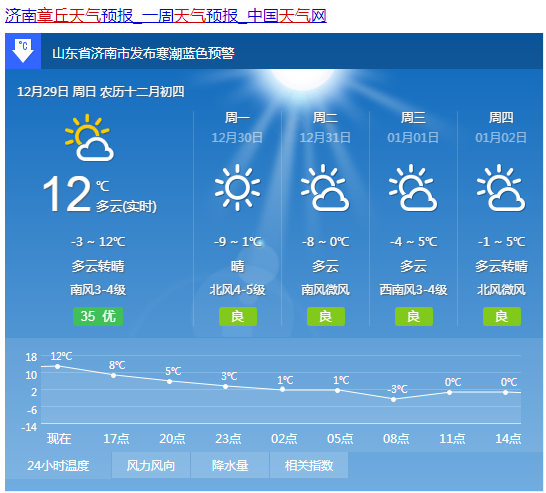546x493 pixels.
Task: Switch to the 降水量 tab
Action: (x=230, y=465)
